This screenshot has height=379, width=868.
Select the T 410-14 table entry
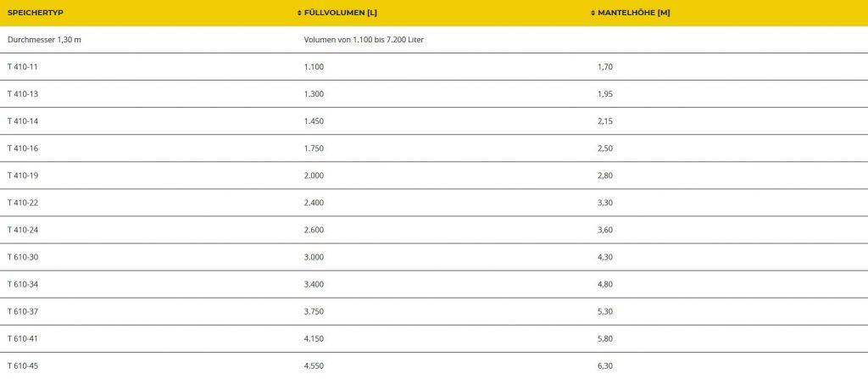tap(23, 121)
